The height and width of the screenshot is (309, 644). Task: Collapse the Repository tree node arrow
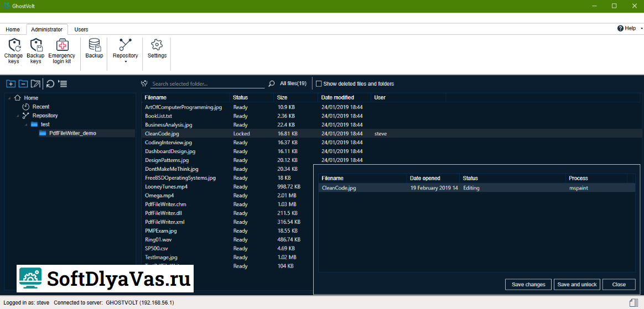tap(18, 116)
